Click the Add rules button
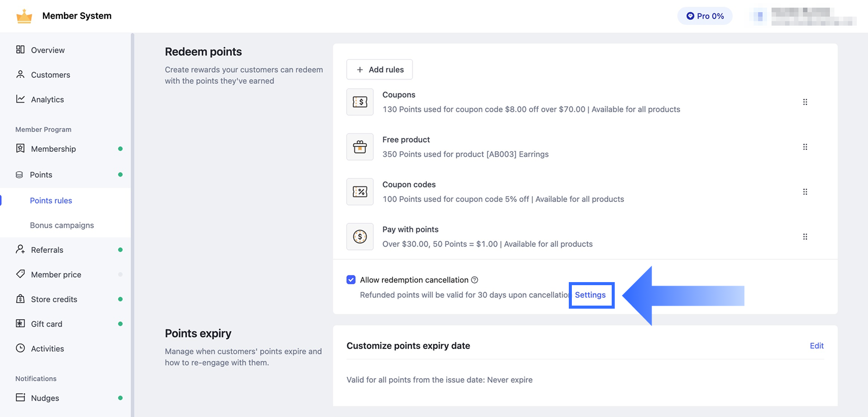 coord(379,69)
